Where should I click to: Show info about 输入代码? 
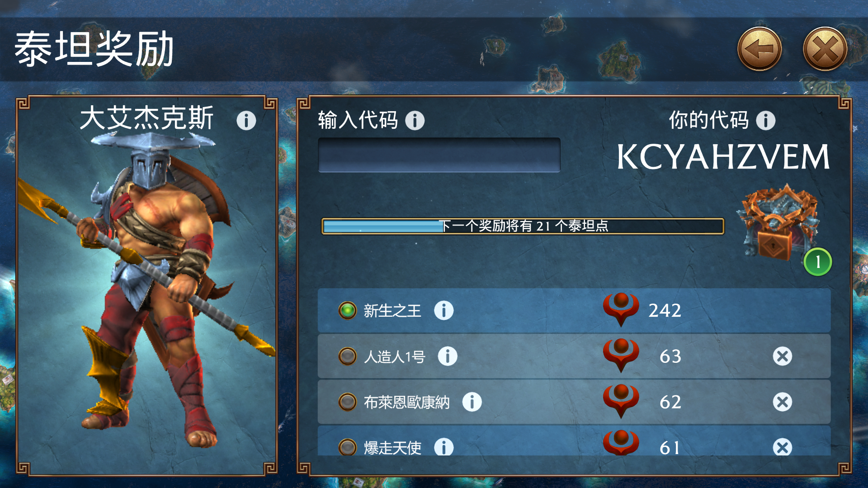(415, 121)
